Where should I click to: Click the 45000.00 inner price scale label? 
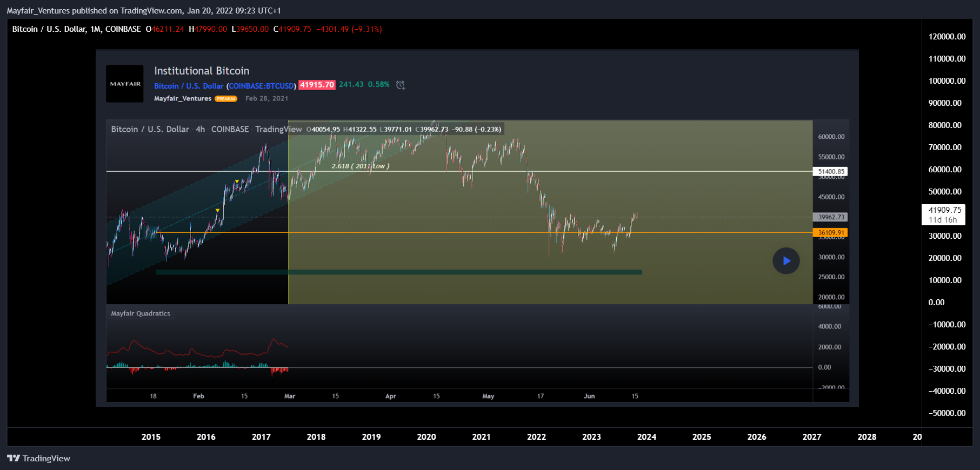click(x=831, y=197)
